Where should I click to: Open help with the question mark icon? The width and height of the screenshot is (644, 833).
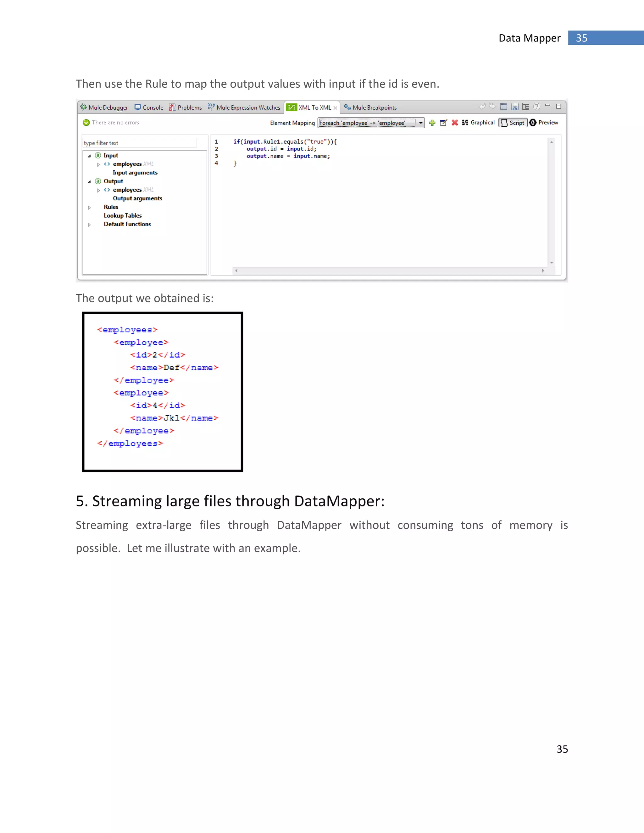(x=537, y=107)
